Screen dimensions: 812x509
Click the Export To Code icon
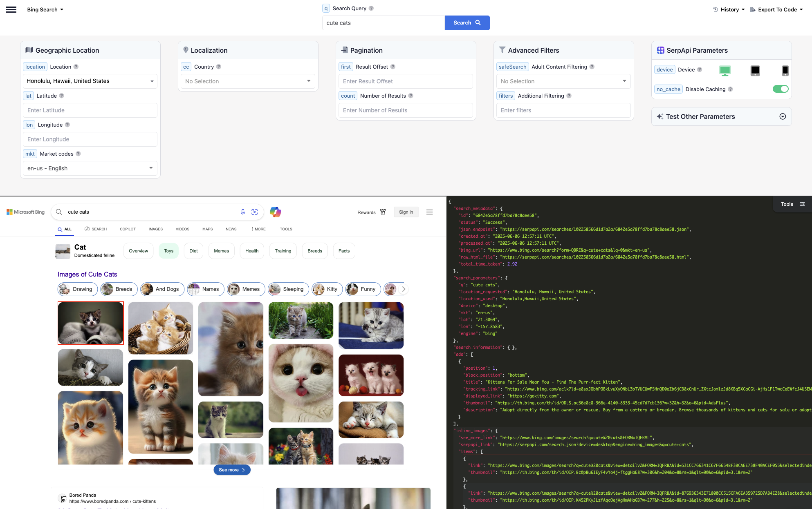(x=752, y=9)
